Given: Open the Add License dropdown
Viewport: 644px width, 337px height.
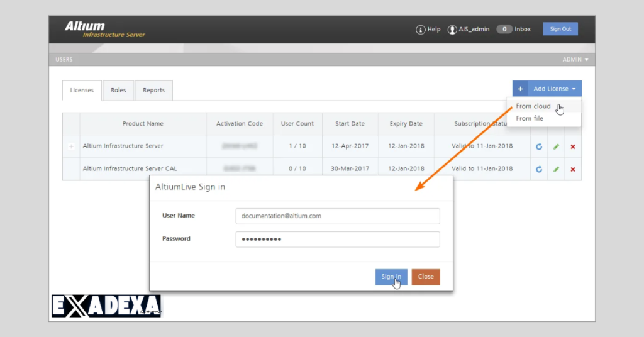Looking at the screenshot, I should click(x=555, y=89).
